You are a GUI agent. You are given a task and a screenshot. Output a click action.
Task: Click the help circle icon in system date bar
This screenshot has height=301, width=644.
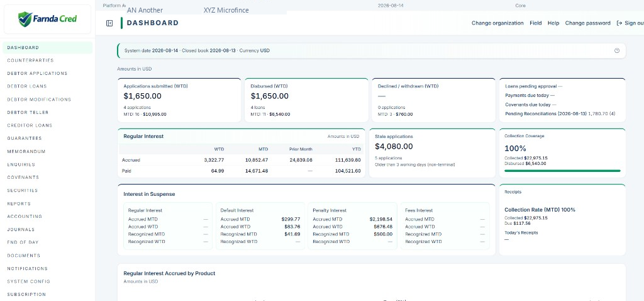click(616, 50)
